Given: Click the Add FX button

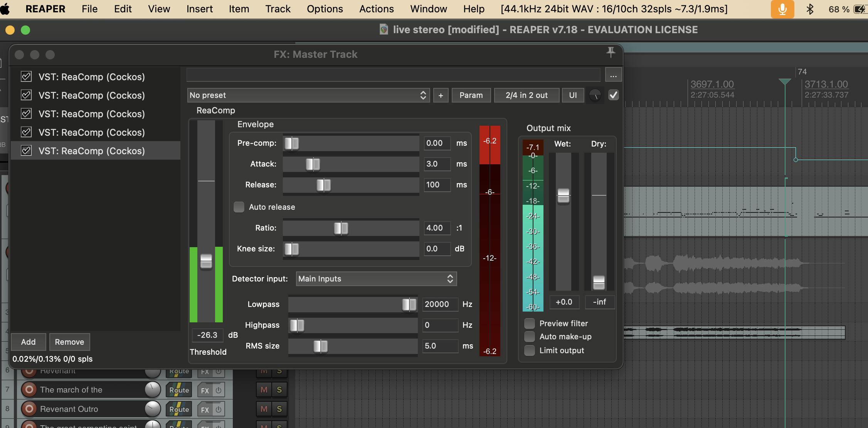Looking at the screenshot, I should click(28, 342).
